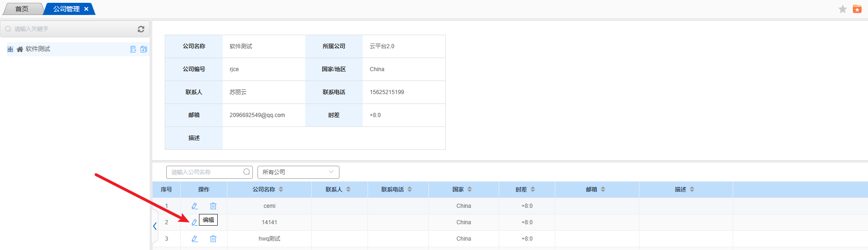Focus the 请输入关键字 search field
The image size is (868, 250).
pyautogui.click(x=70, y=29)
